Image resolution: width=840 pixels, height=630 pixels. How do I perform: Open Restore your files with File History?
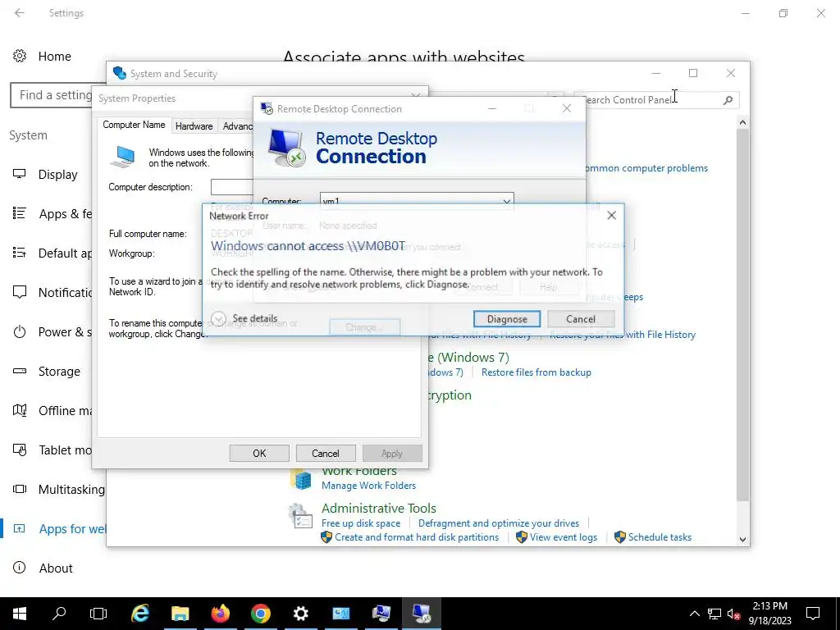pos(623,335)
